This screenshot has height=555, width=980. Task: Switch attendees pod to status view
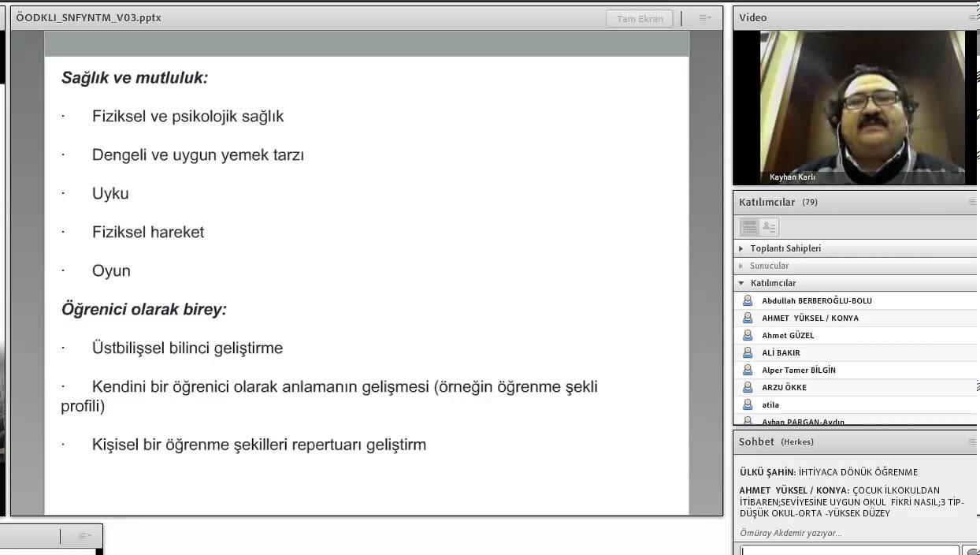pyautogui.click(x=769, y=227)
